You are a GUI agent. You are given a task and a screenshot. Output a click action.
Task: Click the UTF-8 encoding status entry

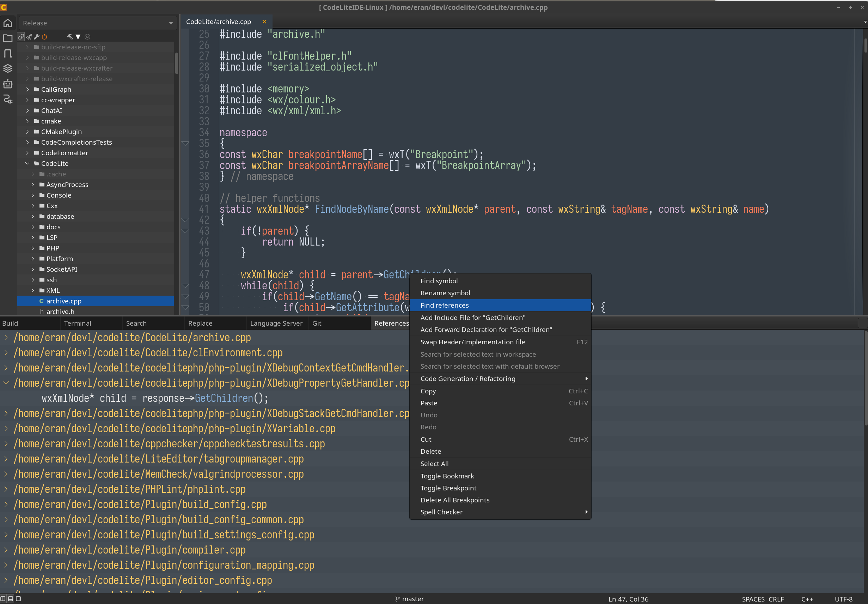(844, 599)
